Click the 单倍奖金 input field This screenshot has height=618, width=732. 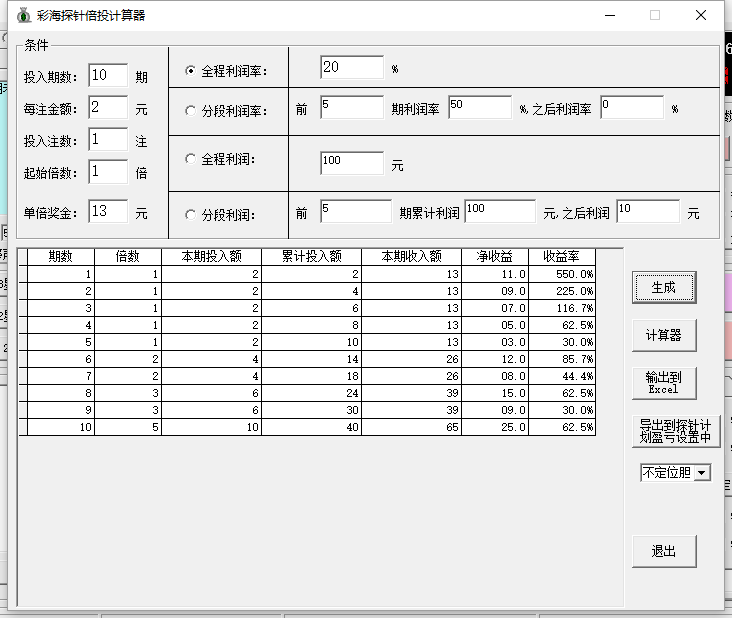pos(108,212)
